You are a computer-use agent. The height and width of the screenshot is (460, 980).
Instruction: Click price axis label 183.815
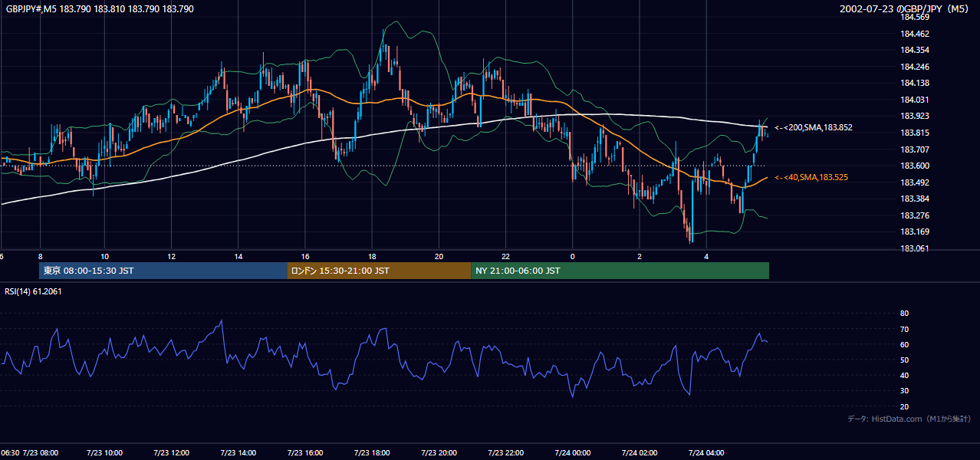[914, 133]
